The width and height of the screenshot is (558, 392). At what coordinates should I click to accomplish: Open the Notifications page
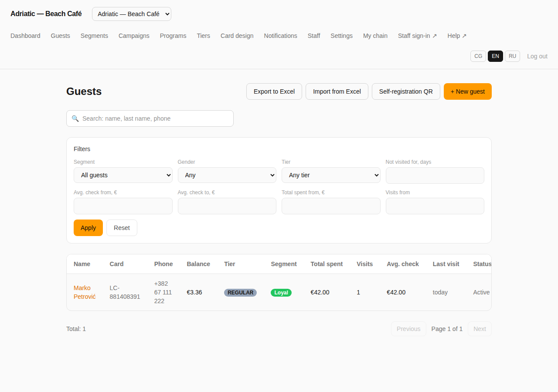coord(280,36)
